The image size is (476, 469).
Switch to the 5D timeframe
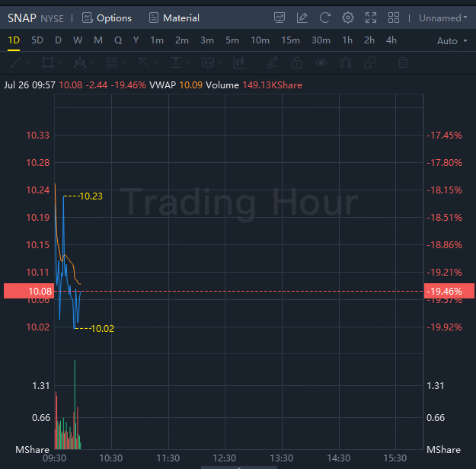(x=37, y=40)
